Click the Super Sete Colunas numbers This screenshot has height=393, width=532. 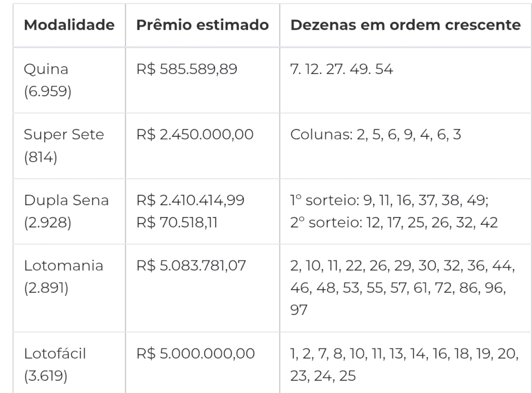376,135
